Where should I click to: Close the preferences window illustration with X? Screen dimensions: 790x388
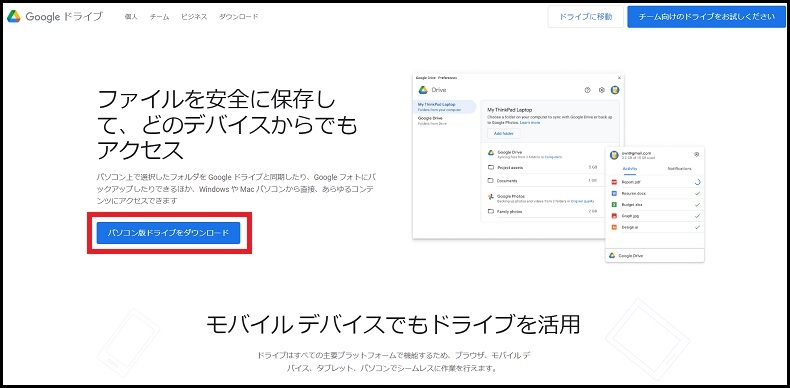point(619,78)
